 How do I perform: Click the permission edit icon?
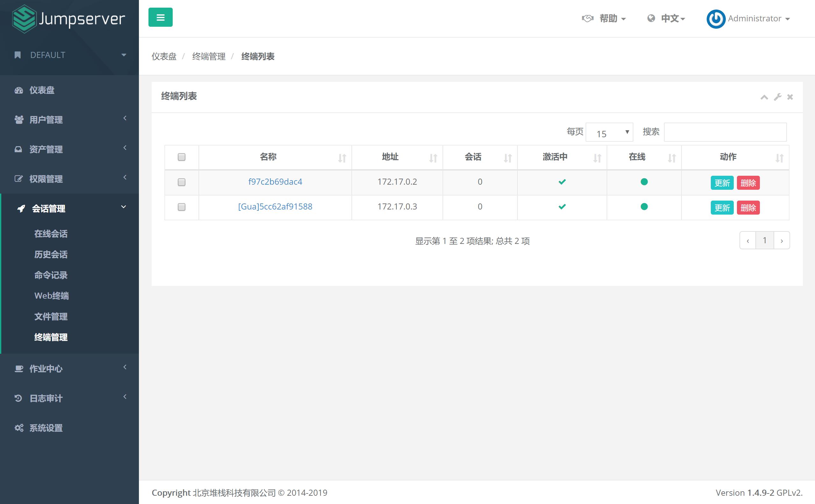[19, 179]
